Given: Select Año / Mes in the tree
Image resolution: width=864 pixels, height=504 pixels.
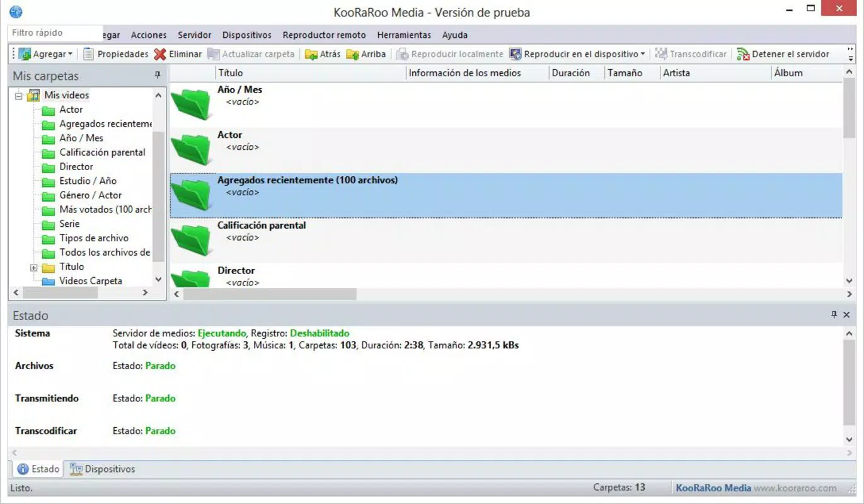Looking at the screenshot, I should 81,138.
